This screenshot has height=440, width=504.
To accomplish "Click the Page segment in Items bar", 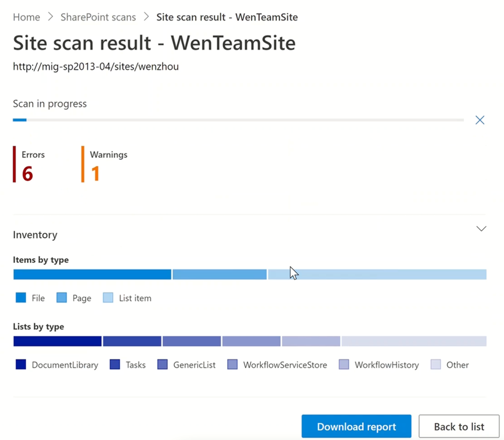I will [x=219, y=274].
